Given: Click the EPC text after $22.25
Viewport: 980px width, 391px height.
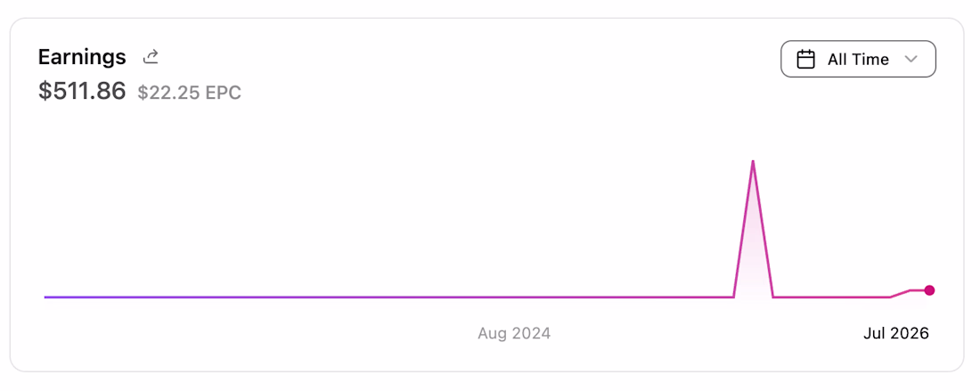Looking at the screenshot, I should (224, 93).
